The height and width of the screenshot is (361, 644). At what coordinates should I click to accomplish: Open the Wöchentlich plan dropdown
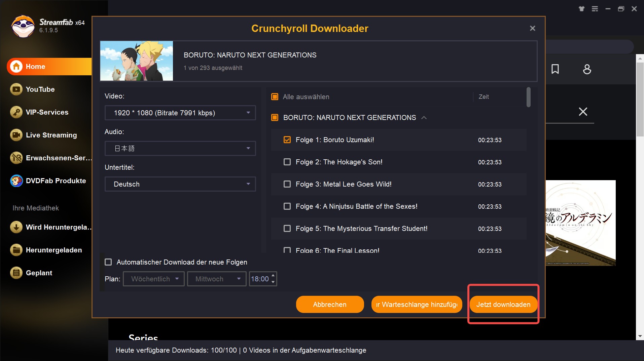(154, 279)
